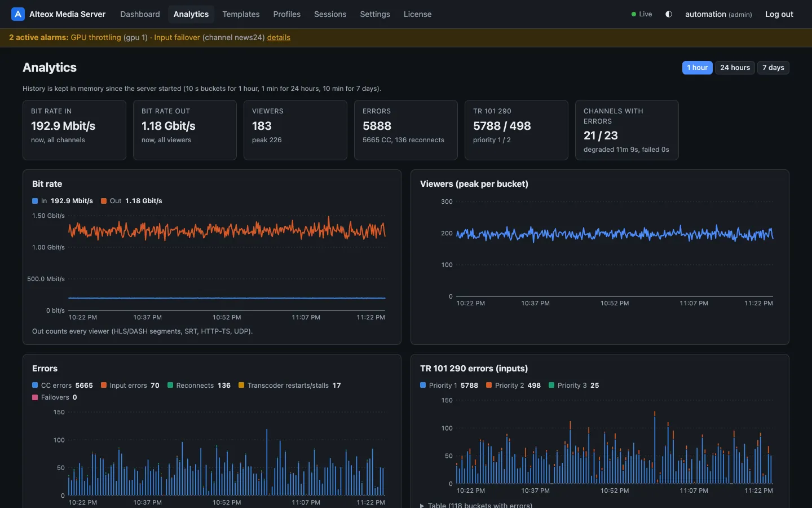The height and width of the screenshot is (508, 812).
Task: Switch range to 7 days
Action: tap(773, 68)
